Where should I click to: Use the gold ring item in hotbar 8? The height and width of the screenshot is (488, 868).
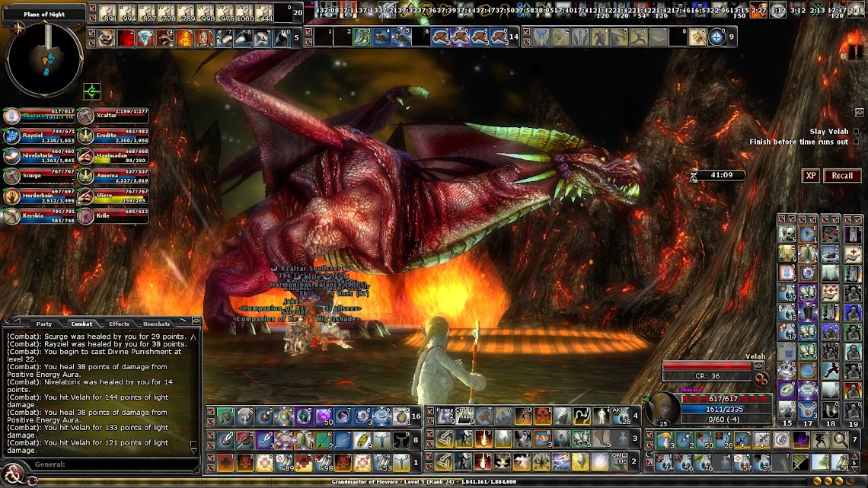coord(362,440)
